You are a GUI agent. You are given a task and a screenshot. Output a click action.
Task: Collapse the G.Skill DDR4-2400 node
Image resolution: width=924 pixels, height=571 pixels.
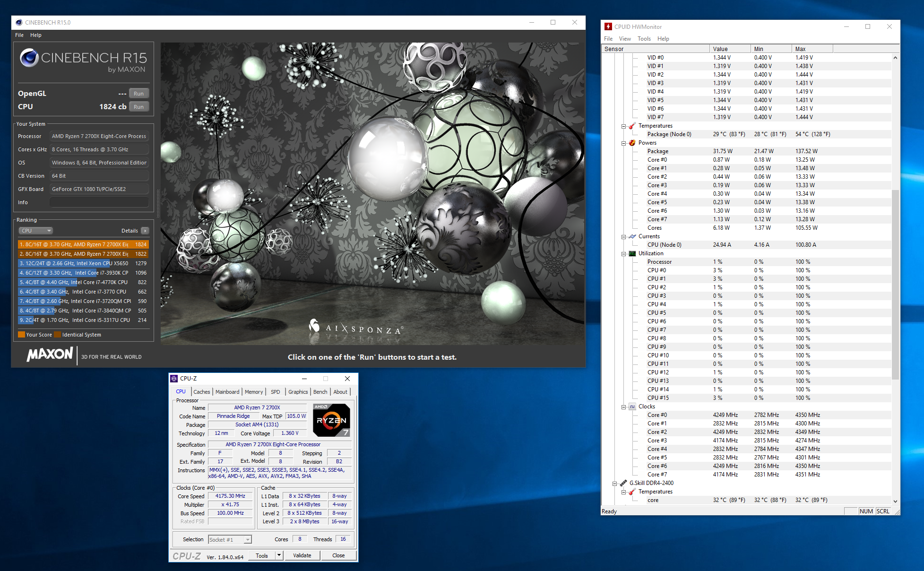click(x=615, y=484)
